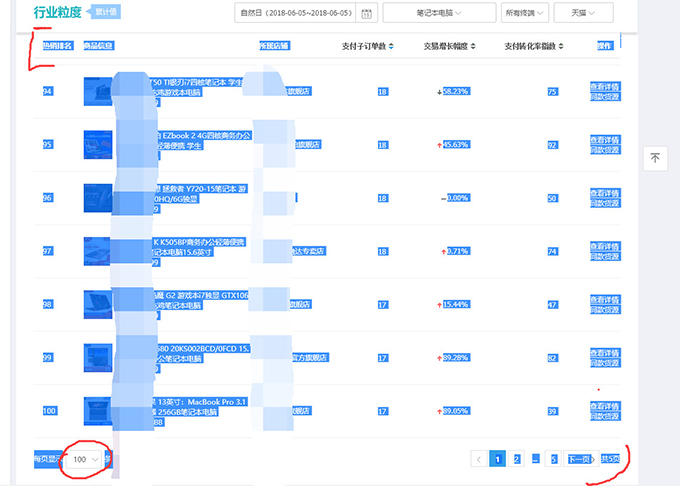Image resolution: width=680 pixels, height=486 pixels.
Task: Open 查看详情 for rank 94 row
Action: click(x=605, y=86)
